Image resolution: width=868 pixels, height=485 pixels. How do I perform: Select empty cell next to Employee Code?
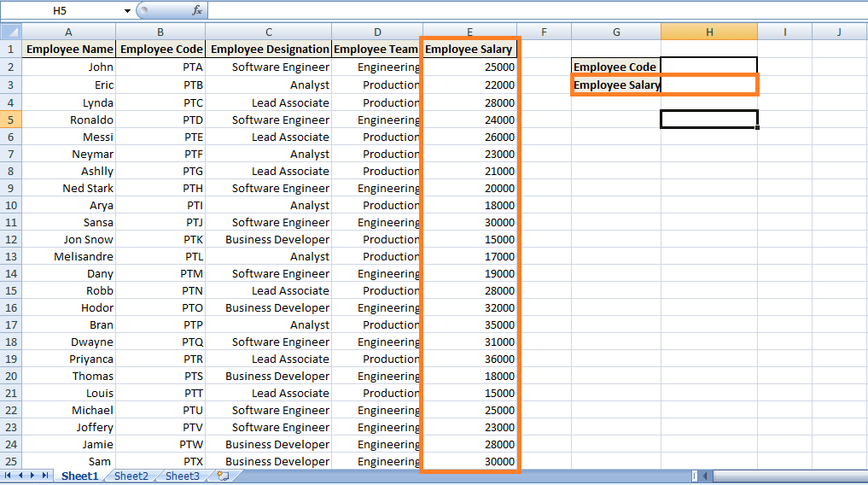click(708, 67)
